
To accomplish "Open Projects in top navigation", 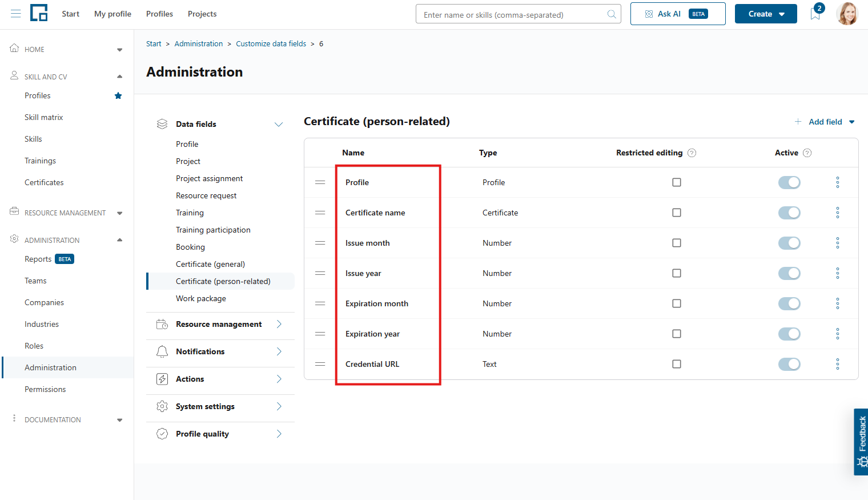I will coord(202,14).
